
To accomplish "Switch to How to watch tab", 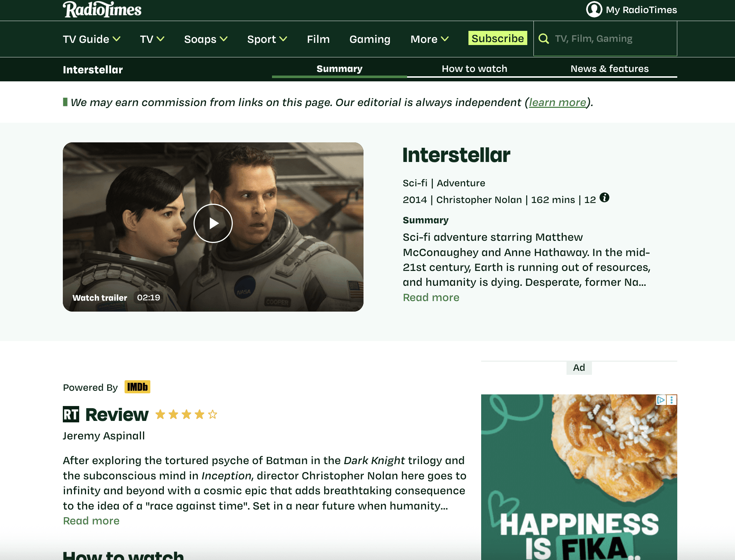I will [x=474, y=69].
